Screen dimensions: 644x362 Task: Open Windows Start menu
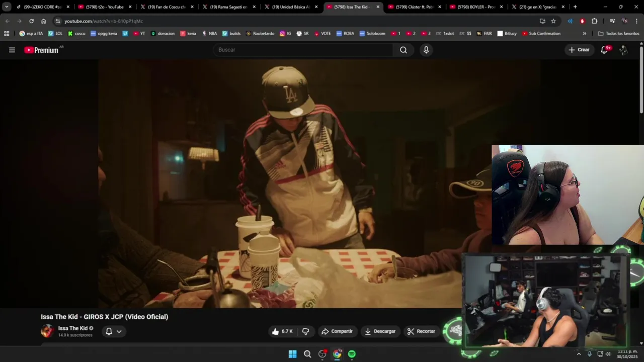point(292,354)
